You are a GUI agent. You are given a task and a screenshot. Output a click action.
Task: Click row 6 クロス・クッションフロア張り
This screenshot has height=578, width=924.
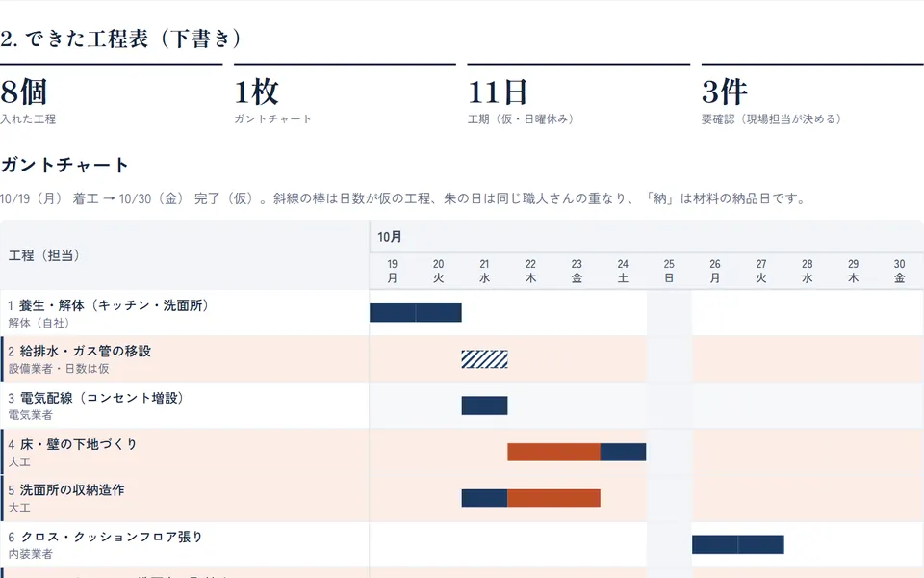click(462, 544)
